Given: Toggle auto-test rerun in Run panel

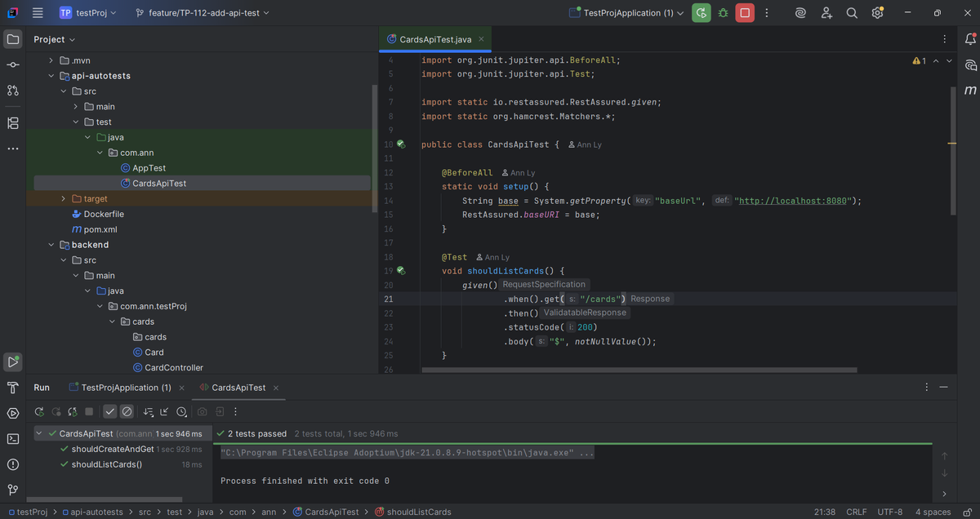Looking at the screenshot, I should coord(73,411).
